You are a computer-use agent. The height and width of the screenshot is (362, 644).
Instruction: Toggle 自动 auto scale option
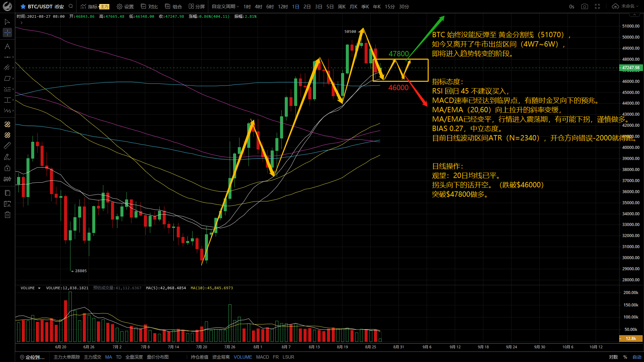[637, 357]
